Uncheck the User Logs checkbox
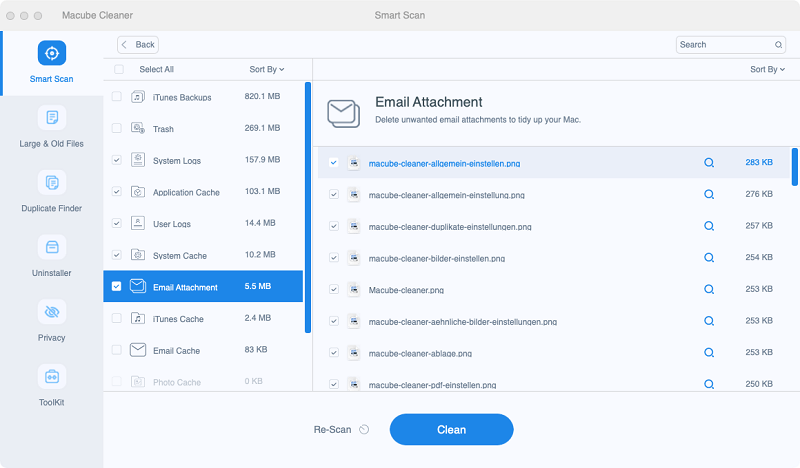The height and width of the screenshot is (468, 800). pos(117,223)
